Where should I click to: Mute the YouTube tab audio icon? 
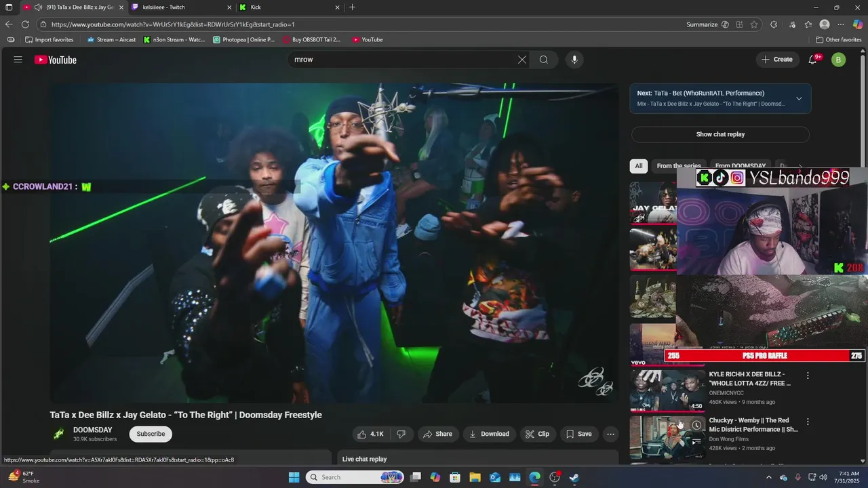38,7
